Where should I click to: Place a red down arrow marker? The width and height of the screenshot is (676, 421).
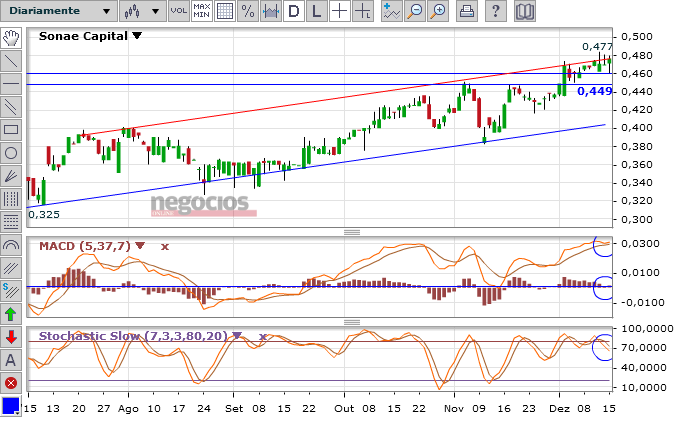11,337
